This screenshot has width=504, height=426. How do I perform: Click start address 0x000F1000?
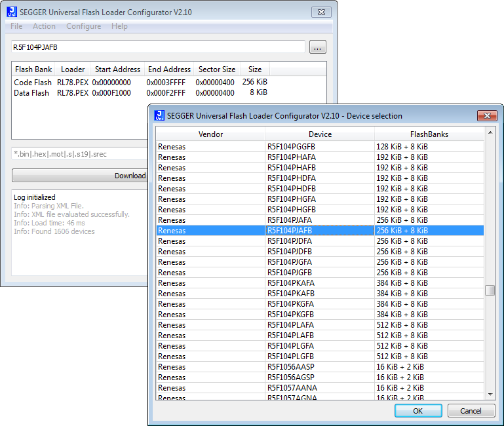click(x=111, y=93)
